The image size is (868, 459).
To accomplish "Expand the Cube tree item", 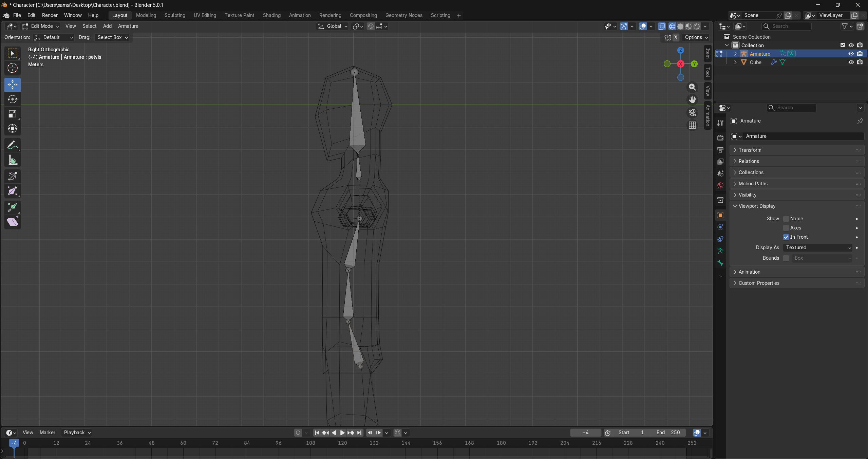I will pos(735,62).
